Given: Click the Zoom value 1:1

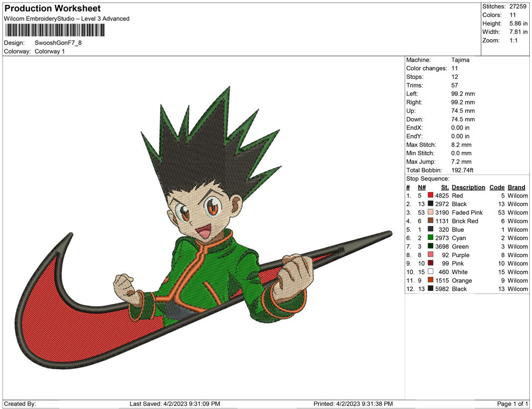Looking at the screenshot, I should point(513,40).
